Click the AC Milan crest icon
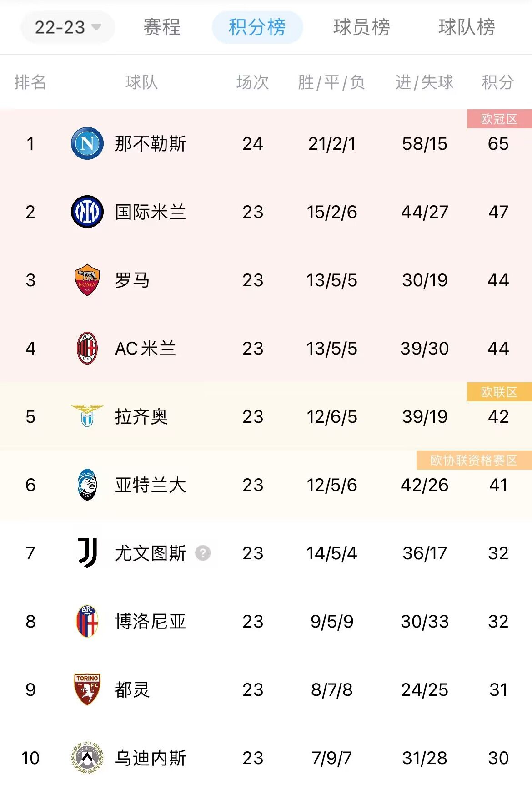 [x=86, y=348]
